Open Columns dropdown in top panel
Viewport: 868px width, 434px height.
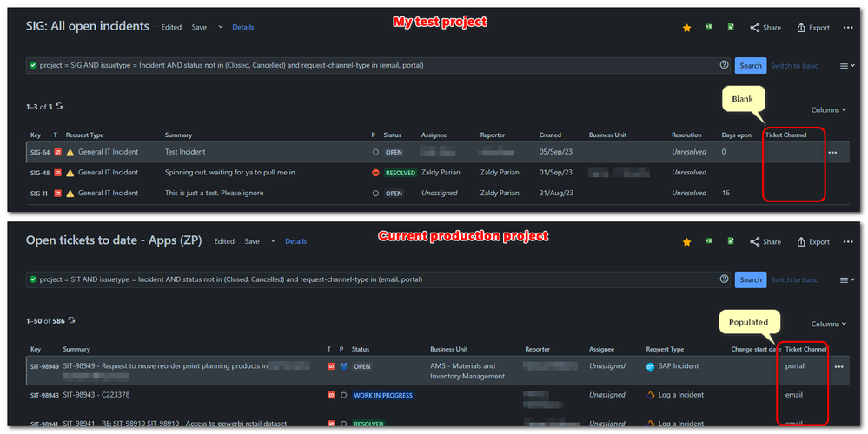pos(829,110)
